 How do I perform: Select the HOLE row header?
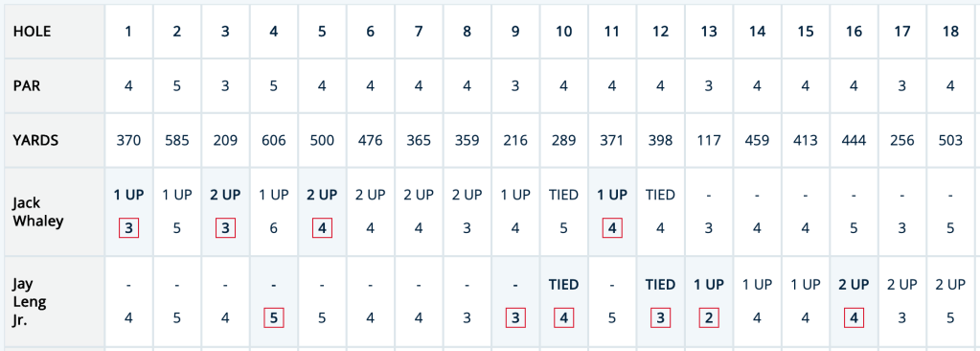pos(32,32)
